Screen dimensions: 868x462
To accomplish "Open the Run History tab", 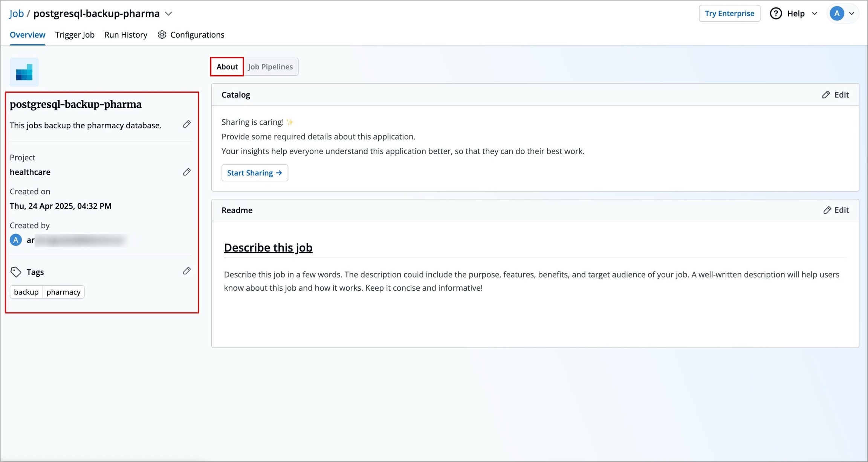I will click(x=126, y=35).
